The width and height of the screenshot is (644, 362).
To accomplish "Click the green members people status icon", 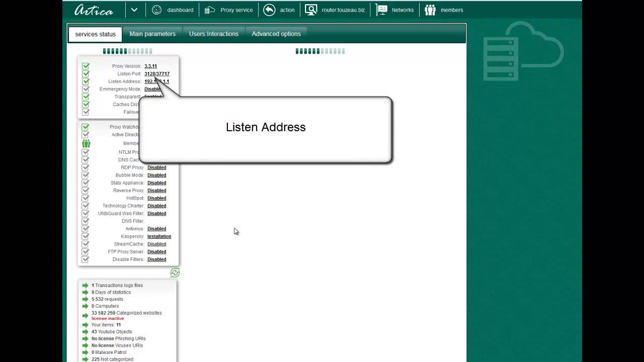I will [x=86, y=143].
